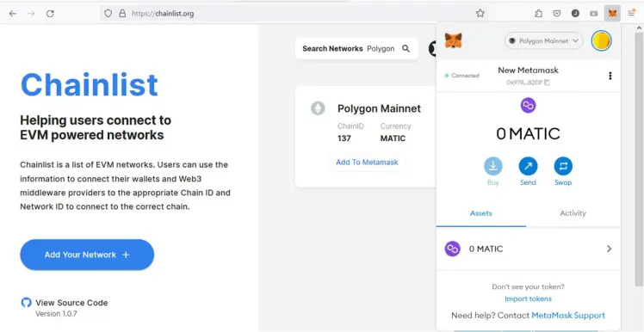The width and height of the screenshot is (644, 332).
Task: Click the New Metamask account name
Action: click(x=528, y=71)
